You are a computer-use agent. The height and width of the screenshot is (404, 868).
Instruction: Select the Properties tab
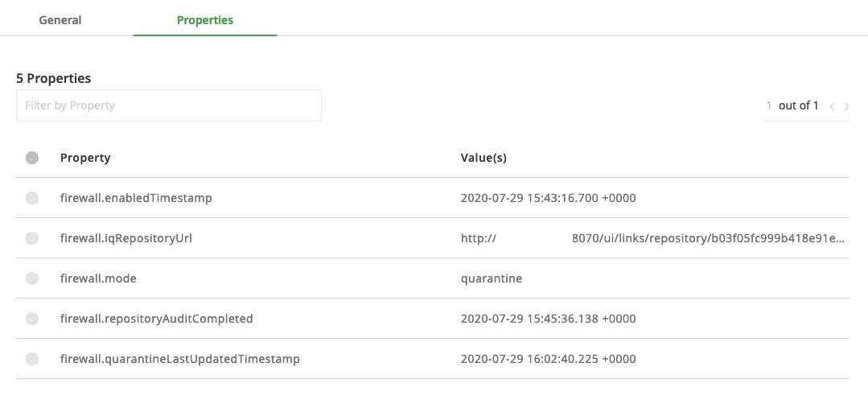[205, 20]
